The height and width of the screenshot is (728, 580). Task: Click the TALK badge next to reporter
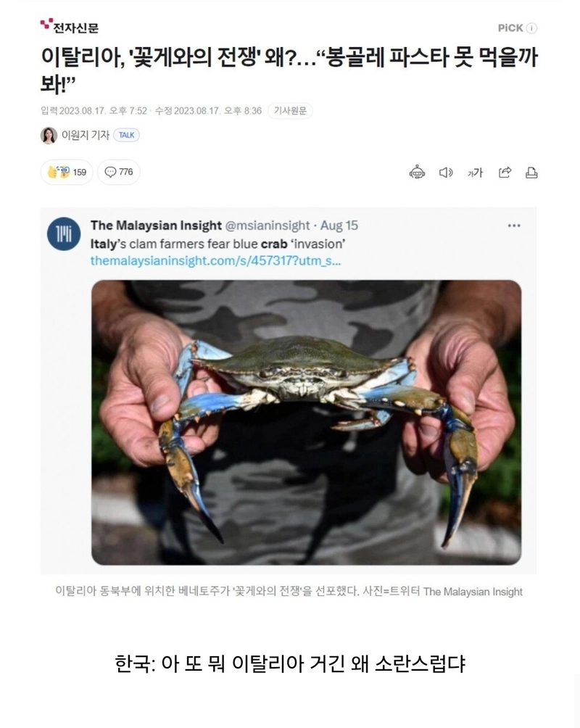(126, 135)
